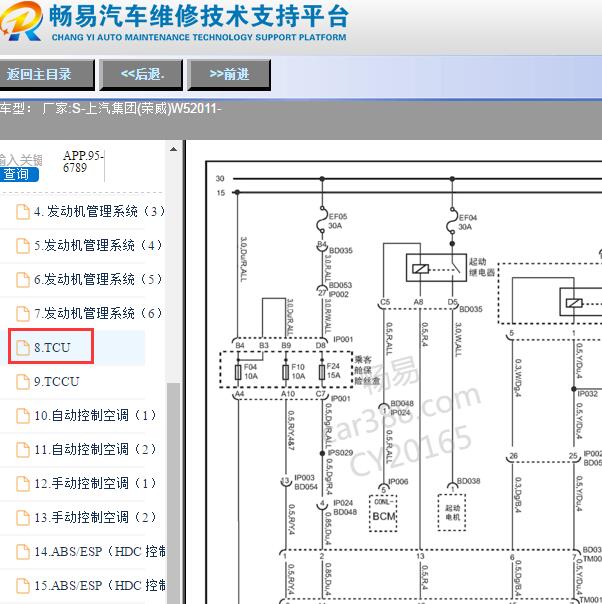The image size is (602, 604).
Task: Open the 15.ABS/ESP entry
Action: coord(100,585)
